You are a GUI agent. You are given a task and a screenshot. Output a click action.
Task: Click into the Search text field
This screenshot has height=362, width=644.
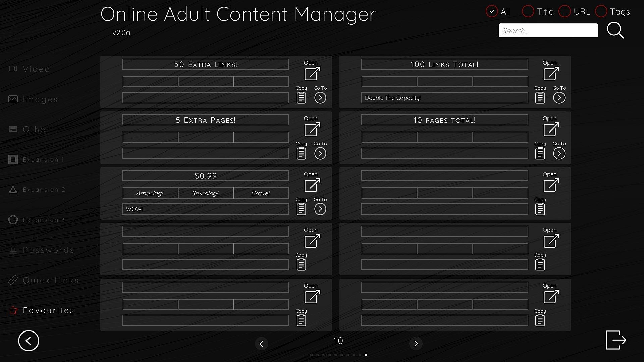tap(548, 31)
